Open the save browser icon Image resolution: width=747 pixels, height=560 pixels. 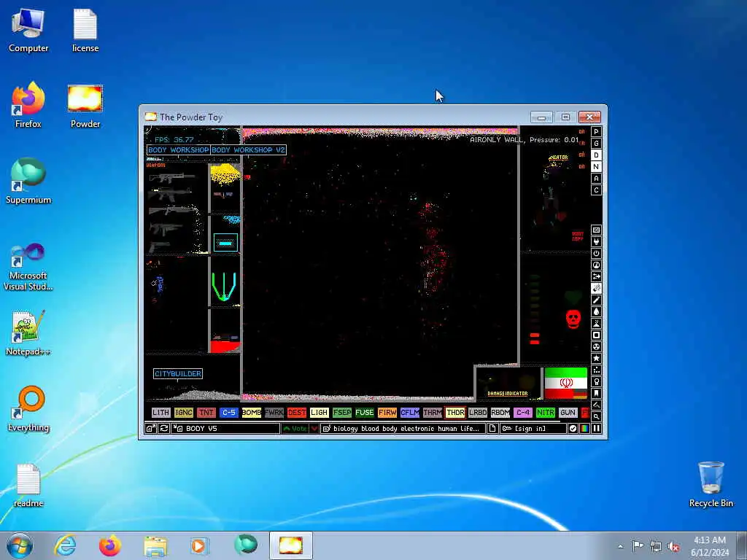150,429
